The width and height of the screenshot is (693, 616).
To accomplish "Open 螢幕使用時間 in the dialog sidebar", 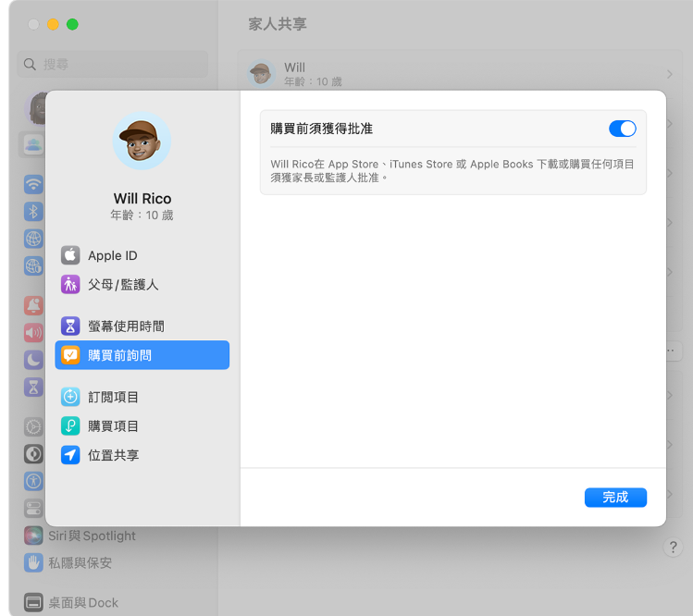I will click(142, 326).
